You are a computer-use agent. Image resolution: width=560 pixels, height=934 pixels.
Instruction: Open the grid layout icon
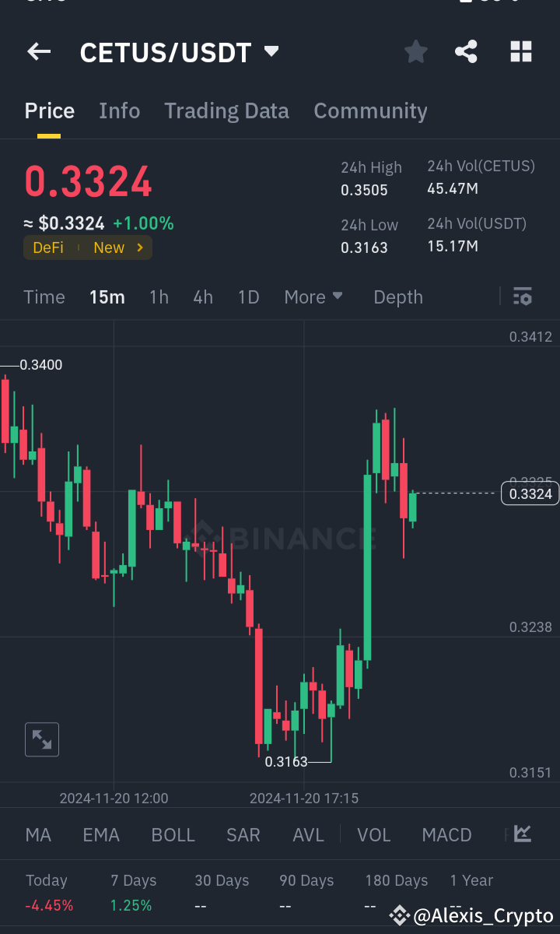click(520, 52)
